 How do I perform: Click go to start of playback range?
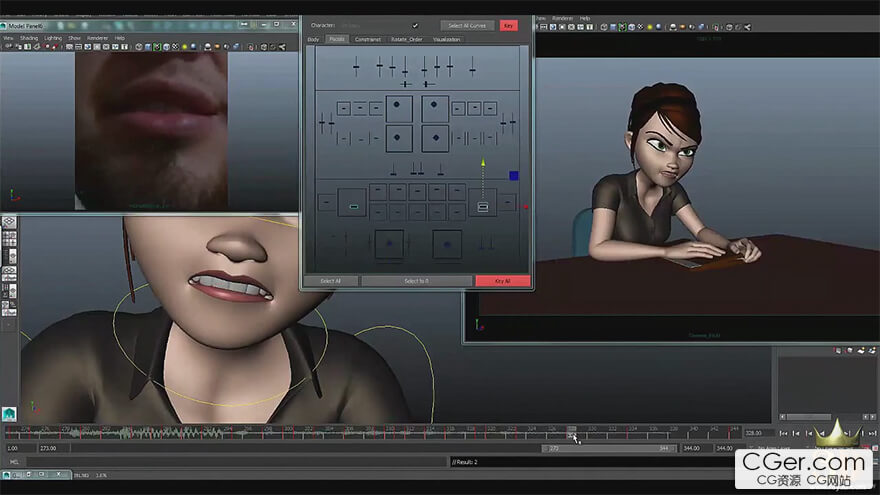coord(783,433)
